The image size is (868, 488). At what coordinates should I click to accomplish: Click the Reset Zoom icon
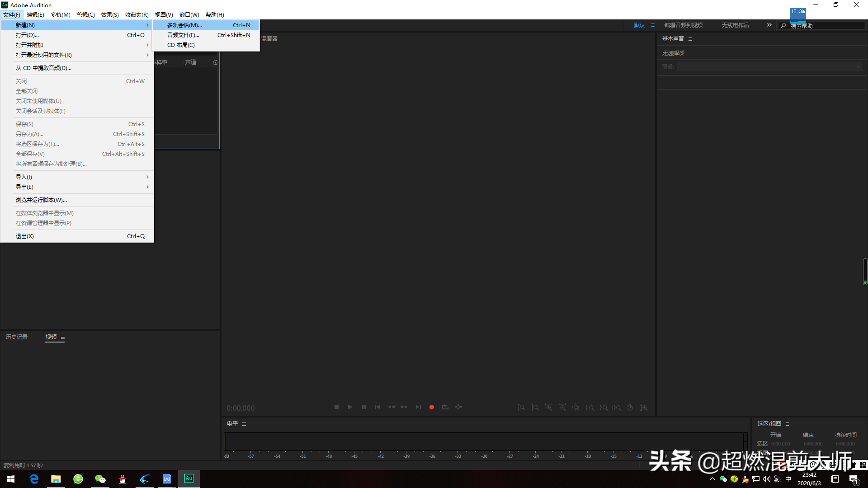pyautogui.click(x=630, y=408)
